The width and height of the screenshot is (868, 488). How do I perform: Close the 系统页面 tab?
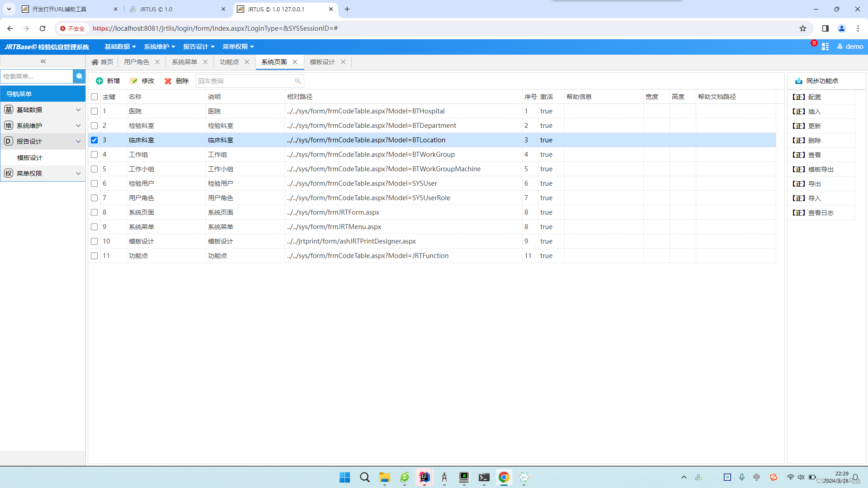pos(295,62)
